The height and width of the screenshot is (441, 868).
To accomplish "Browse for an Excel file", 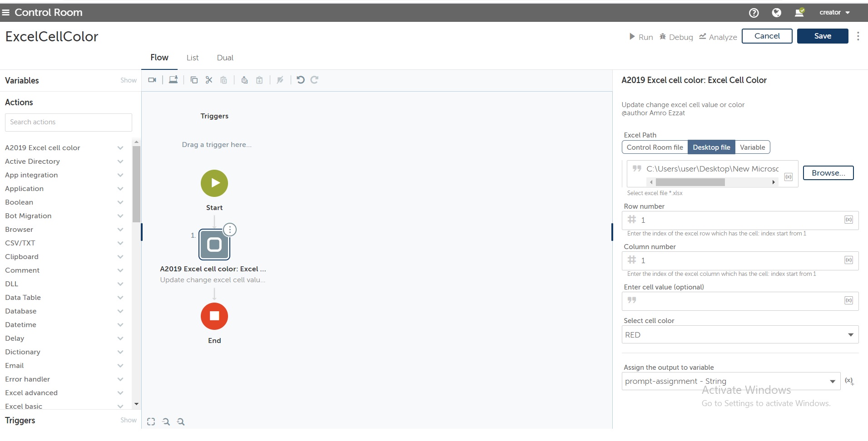I will coord(828,173).
